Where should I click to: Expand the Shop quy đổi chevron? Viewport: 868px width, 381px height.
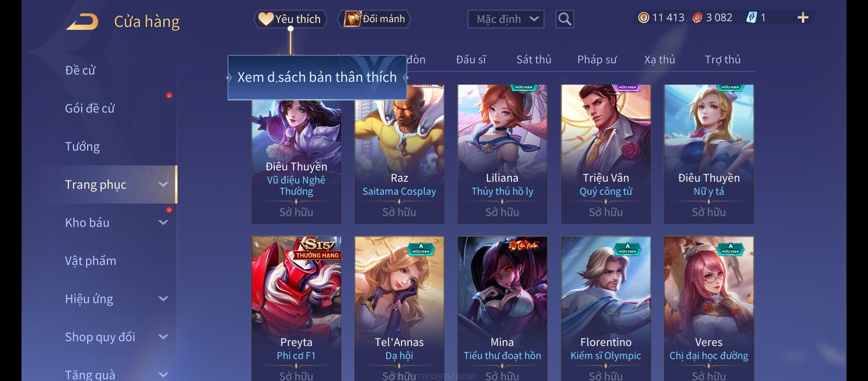pos(163,337)
